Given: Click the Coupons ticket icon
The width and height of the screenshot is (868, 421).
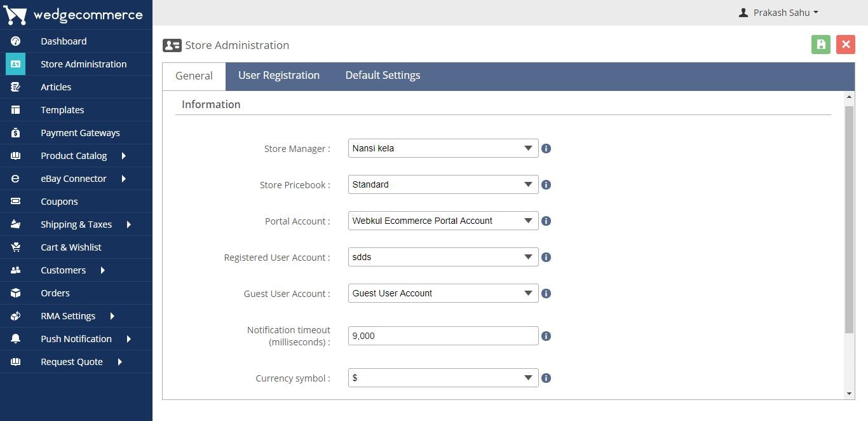Looking at the screenshot, I should click(x=16, y=202).
